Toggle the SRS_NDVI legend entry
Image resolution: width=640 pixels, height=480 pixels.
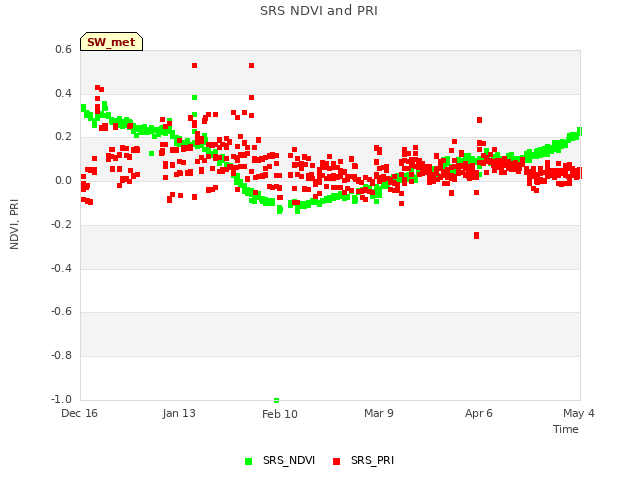[280, 461]
